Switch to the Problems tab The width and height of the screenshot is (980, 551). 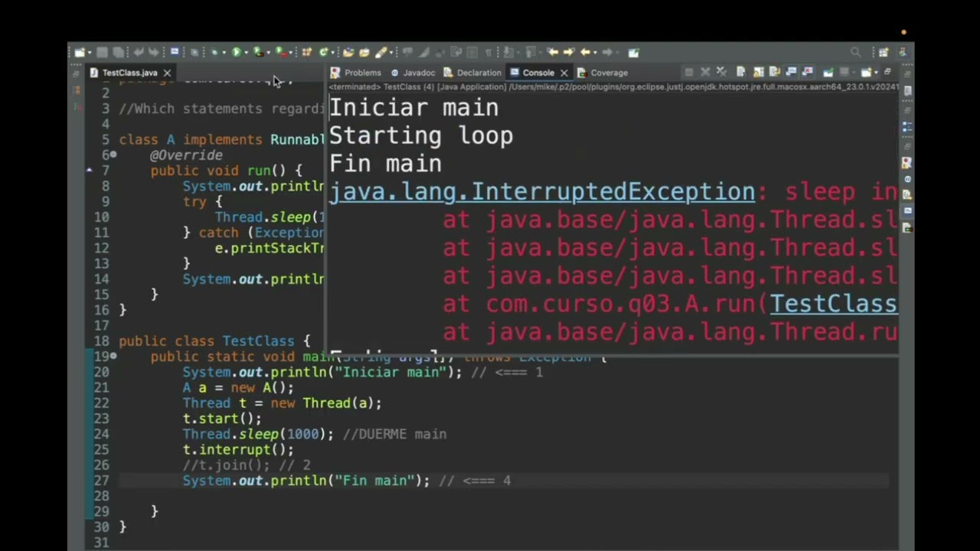(x=356, y=73)
